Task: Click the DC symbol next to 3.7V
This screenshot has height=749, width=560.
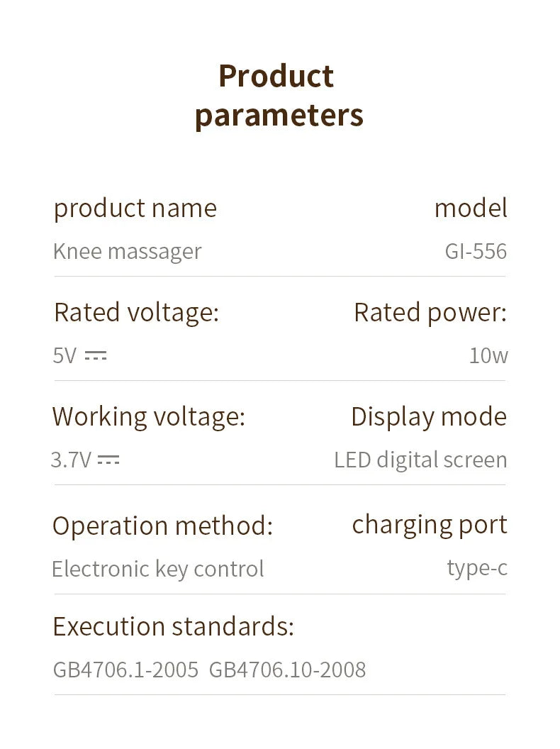Action: (108, 460)
